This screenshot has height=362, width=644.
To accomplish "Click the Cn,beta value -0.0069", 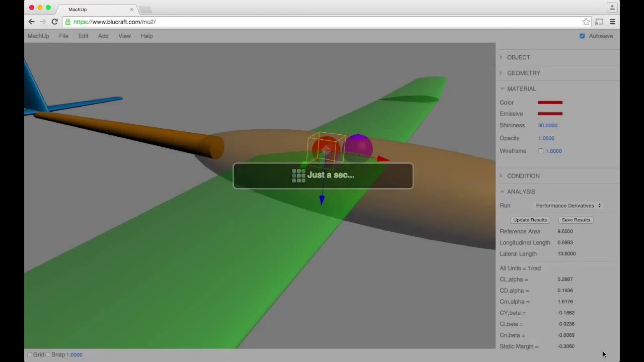I will point(566,335).
